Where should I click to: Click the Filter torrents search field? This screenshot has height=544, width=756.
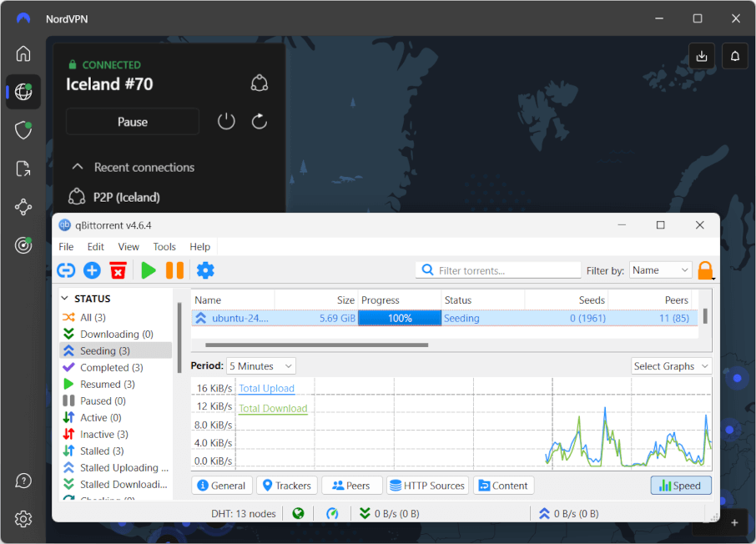tap(498, 270)
